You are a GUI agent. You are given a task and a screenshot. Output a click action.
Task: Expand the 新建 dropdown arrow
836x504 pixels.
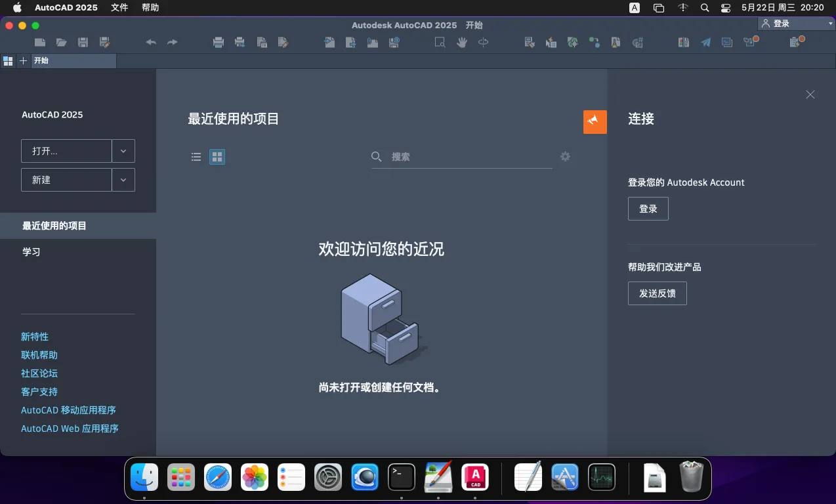tap(123, 180)
